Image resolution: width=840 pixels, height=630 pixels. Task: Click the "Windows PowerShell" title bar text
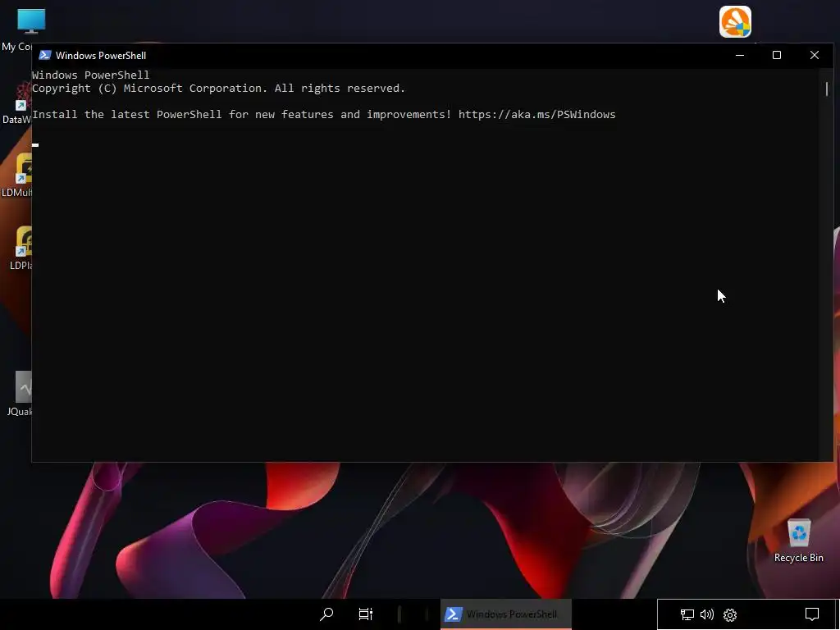101,56
